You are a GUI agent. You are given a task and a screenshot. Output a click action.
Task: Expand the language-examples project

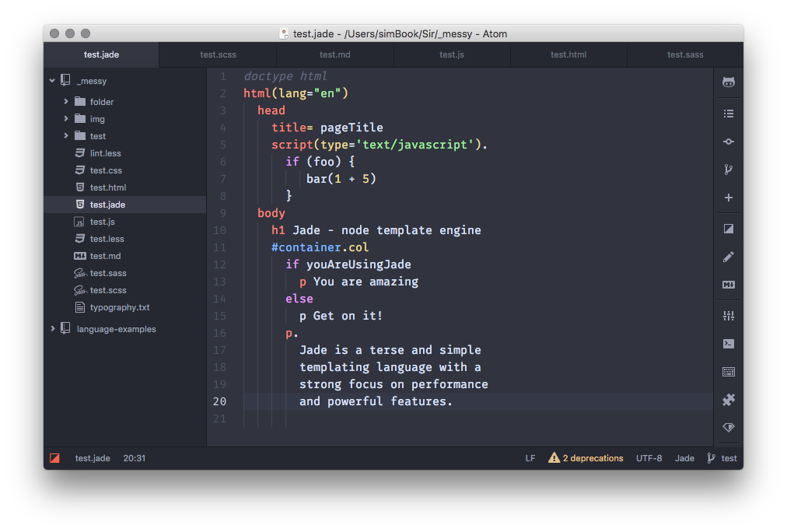tap(52, 329)
